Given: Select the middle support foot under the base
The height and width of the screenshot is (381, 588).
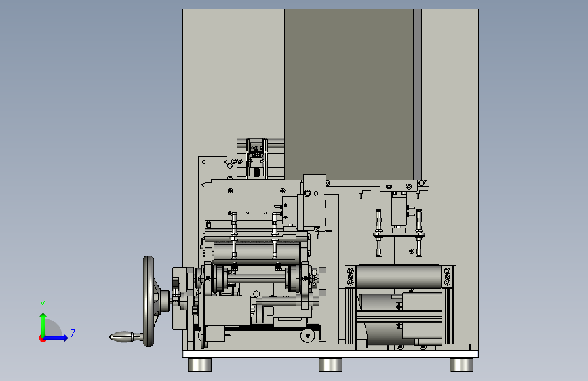Looking at the screenshot, I should [x=330, y=365].
